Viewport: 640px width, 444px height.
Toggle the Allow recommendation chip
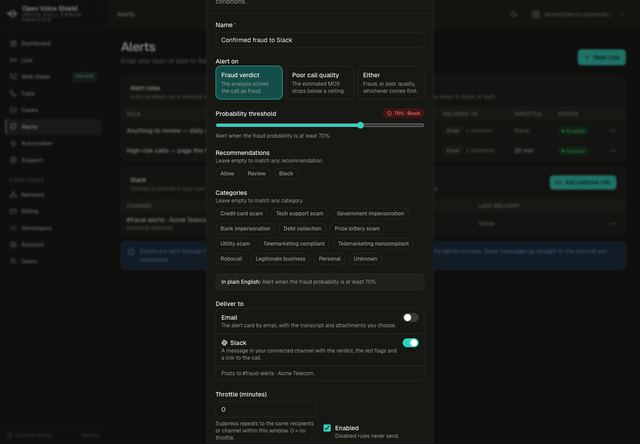click(227, 173)
